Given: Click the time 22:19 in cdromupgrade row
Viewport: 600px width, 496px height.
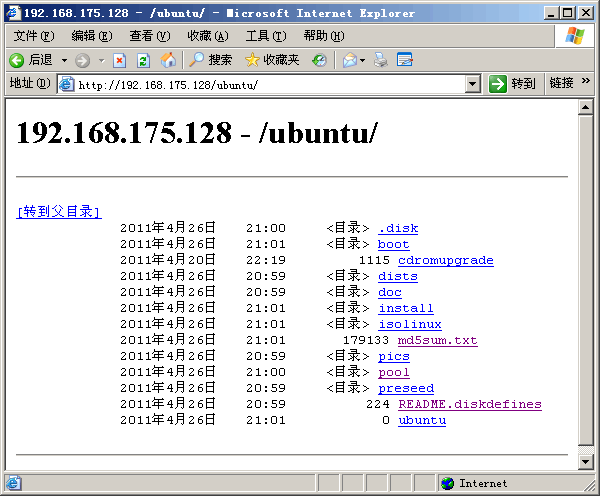Looking at the screenshot, I should (266, 260).
